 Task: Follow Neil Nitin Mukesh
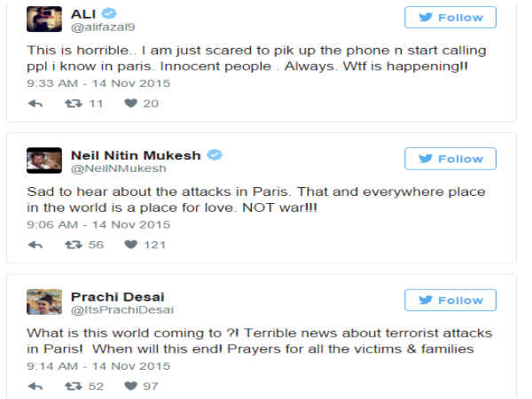point(450,159)
